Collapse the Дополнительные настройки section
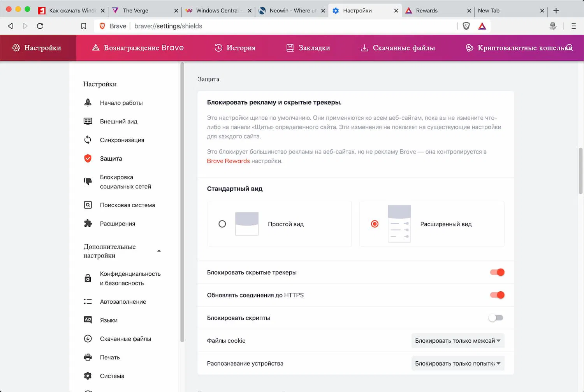Image resolution: width=584 pixels, height=392 pixels. point(159,251)
